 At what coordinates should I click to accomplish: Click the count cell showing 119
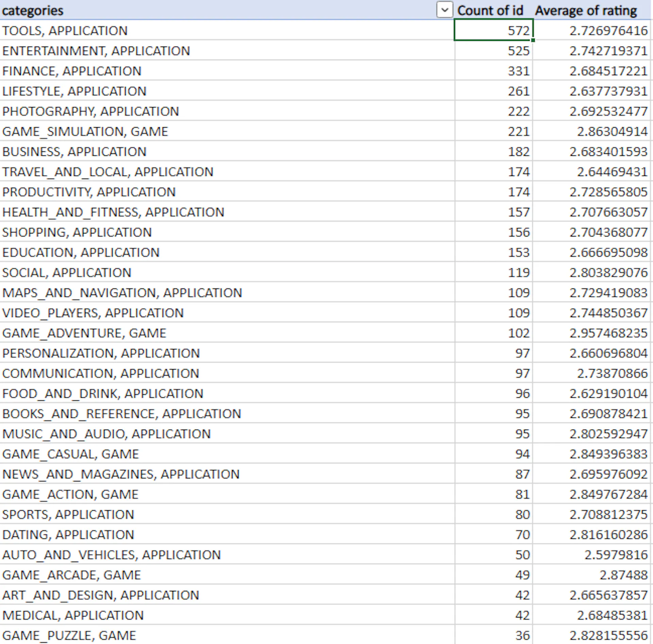pyautogui.click(x=493, y=273)
